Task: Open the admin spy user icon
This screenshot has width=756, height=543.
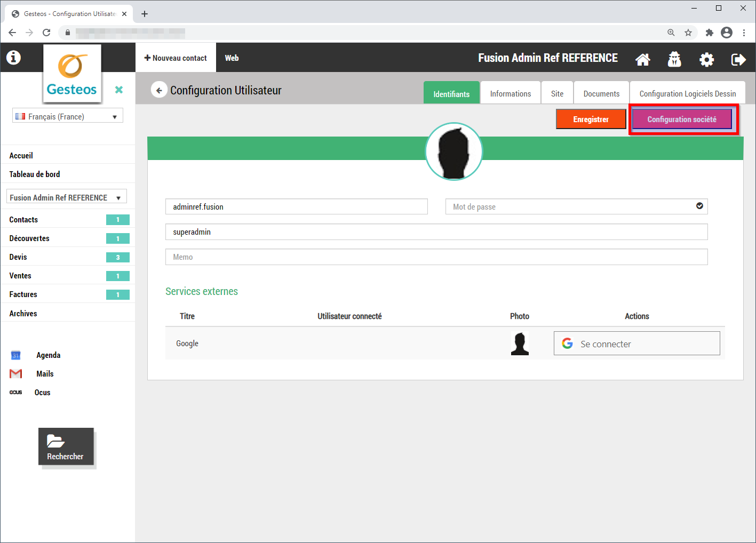Action: (674, 59)
